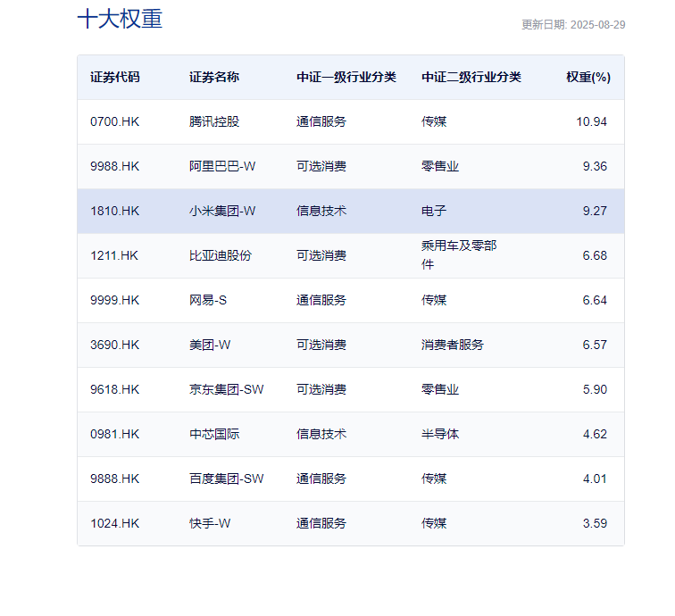Open the 阿里巴巴-W security name
The height and width of the screenshot is (616, 675).
(222, 166)
